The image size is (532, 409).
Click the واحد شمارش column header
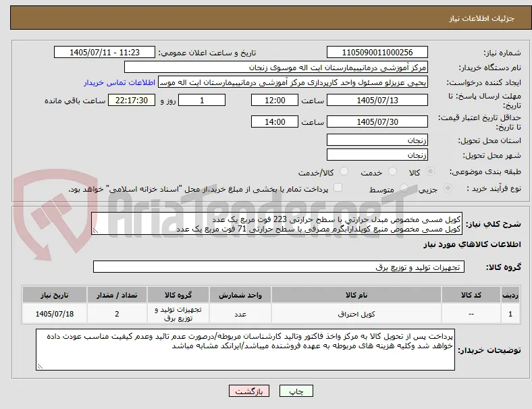pos(240,295)
